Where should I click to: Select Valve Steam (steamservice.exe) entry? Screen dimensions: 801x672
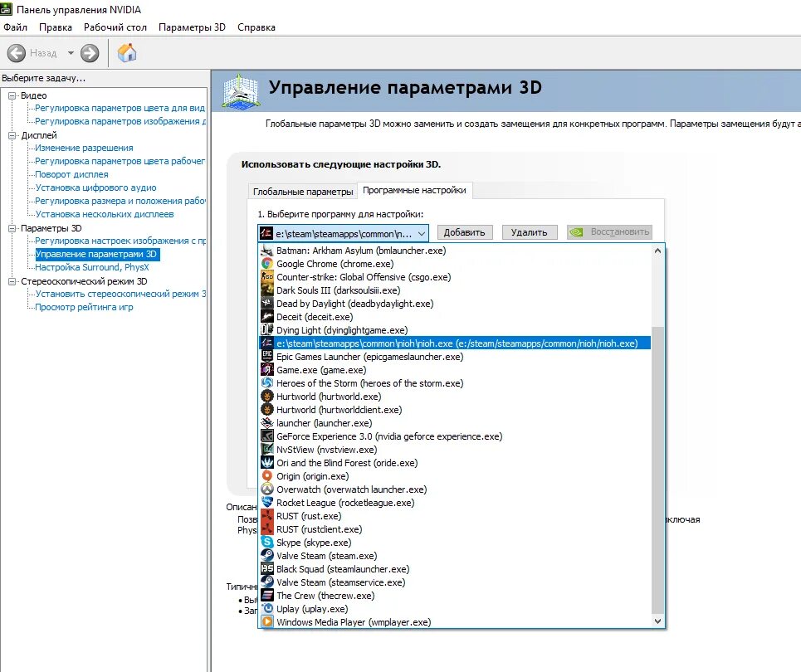coord(455,582)
